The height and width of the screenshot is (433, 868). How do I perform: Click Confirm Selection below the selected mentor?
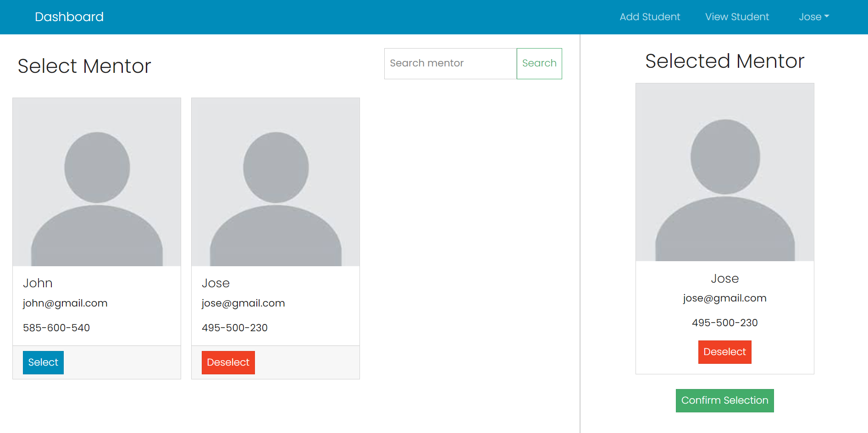pos(724,400)
